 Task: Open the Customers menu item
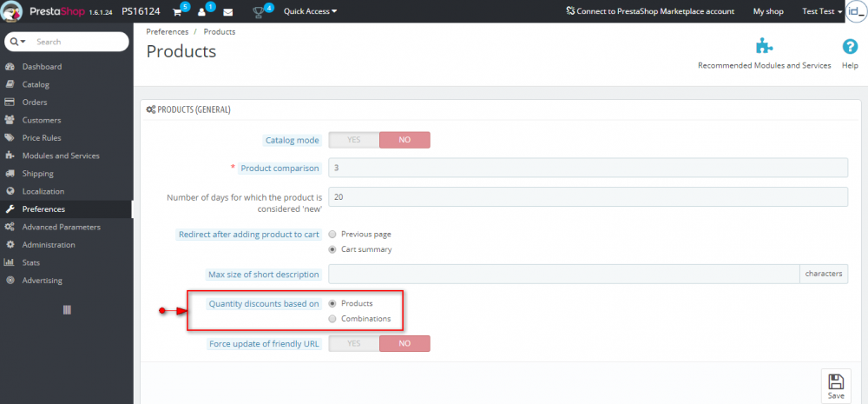point(42,120)
